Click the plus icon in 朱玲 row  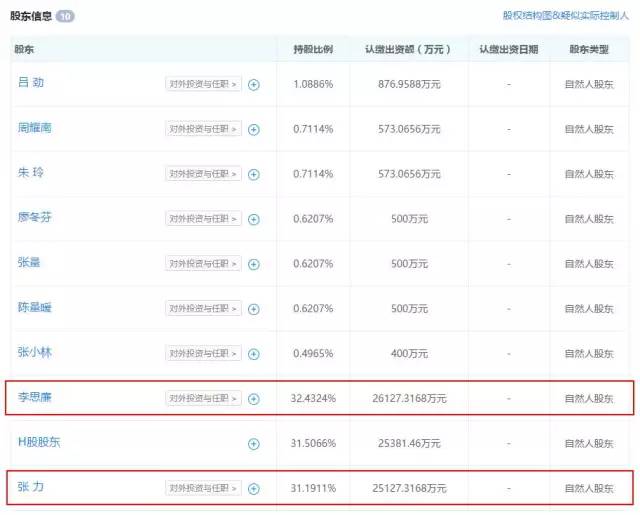(x=253, y=174)
